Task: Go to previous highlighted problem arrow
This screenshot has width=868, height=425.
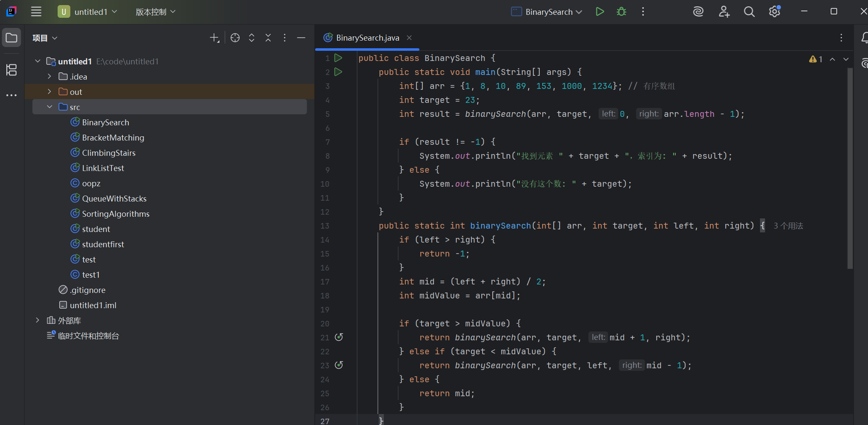Action: (832, 59)
